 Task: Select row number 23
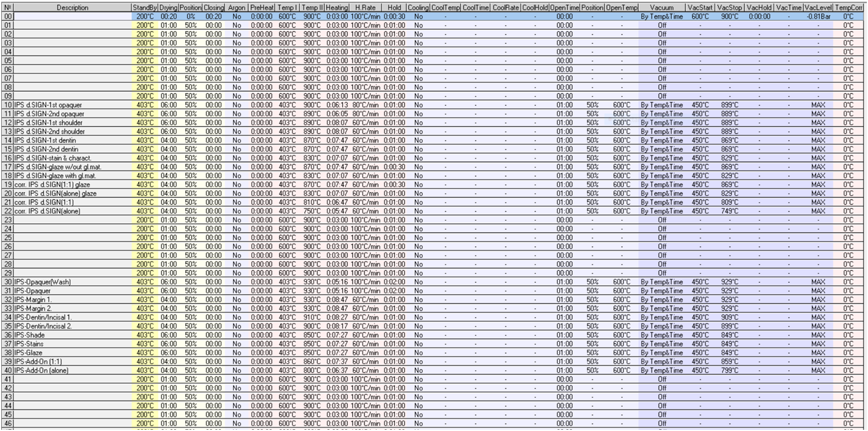pos(8,219)
